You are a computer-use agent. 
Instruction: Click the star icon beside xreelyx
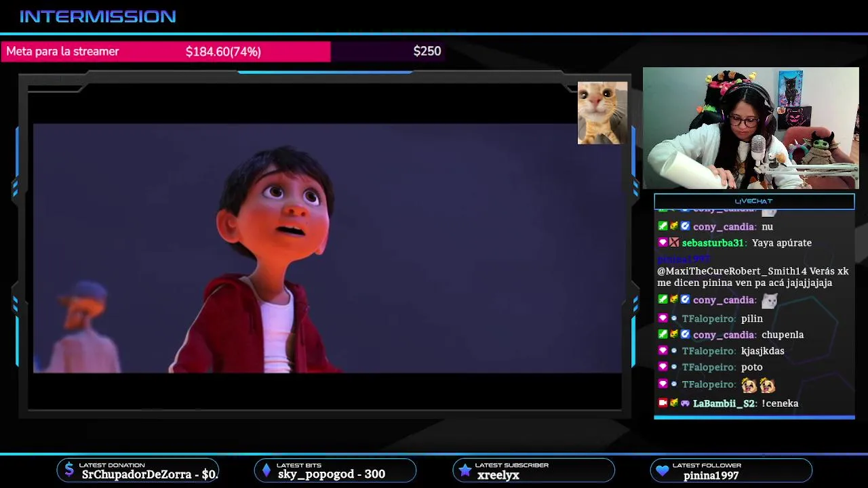coord(465,470)
